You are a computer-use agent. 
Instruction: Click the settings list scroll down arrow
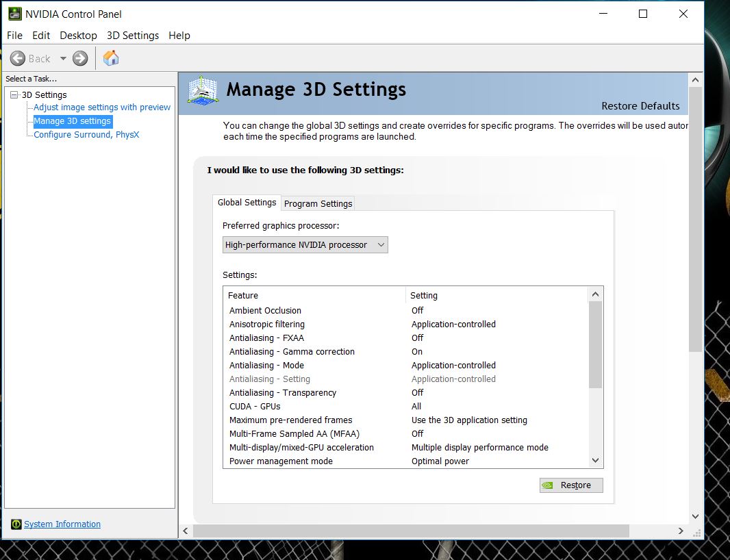click(x=595, y=460)
